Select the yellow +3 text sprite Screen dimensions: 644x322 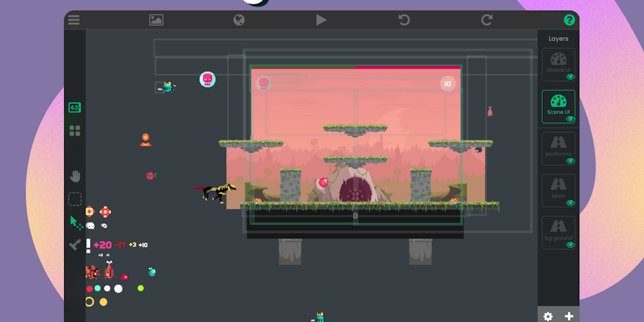pos(133,245)
